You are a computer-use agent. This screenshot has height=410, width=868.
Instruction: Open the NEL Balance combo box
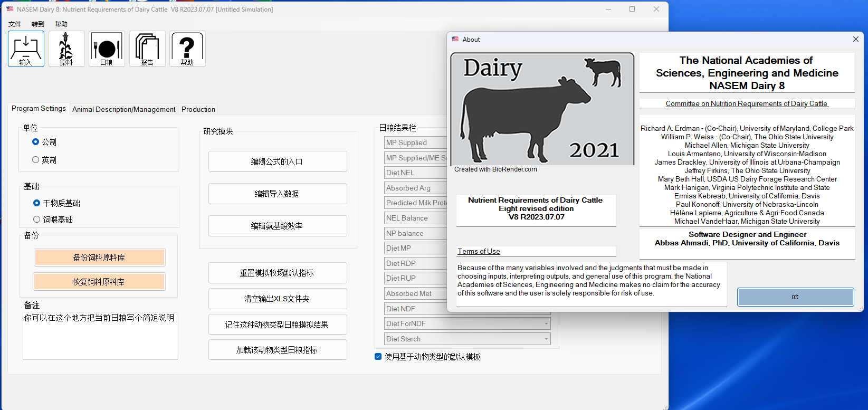click(x=415, y=218)
